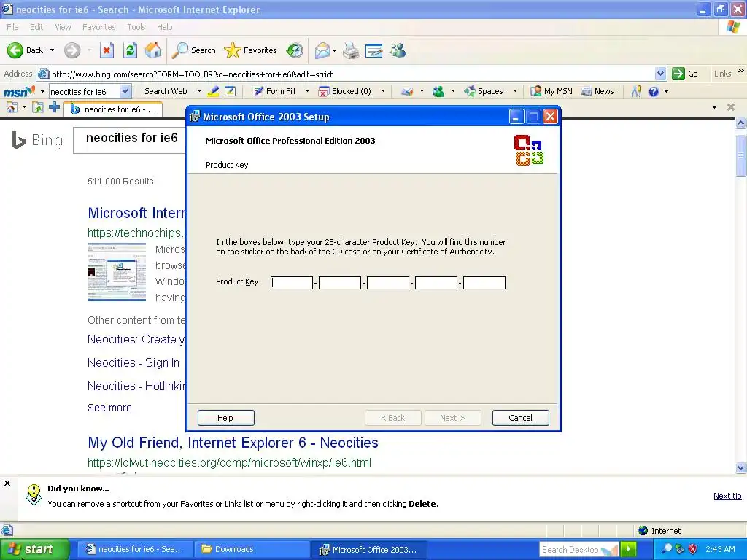Expand the Spaces dropdown arrow
Viewport: 747px width, 560px height.
pos(515,91)
